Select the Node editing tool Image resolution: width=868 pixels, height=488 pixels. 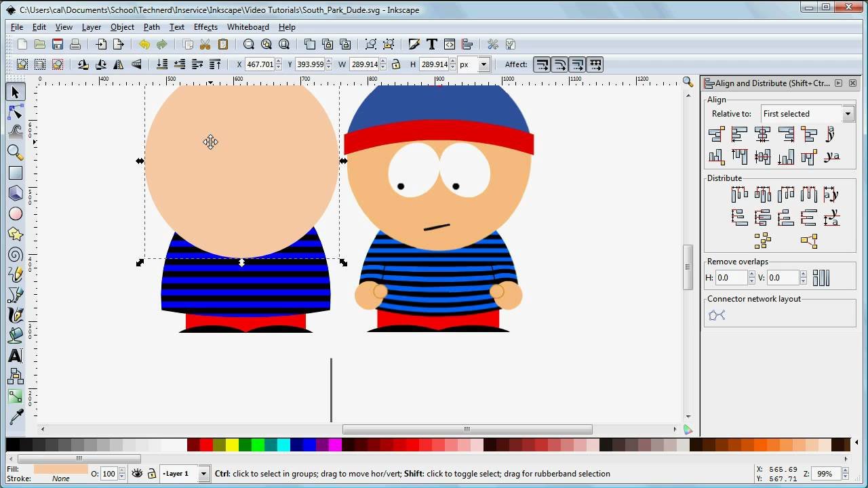(x=15, y=113)
